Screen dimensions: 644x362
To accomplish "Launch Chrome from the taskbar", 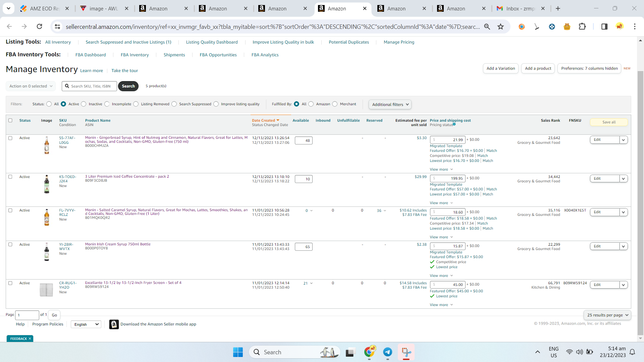I will coord(369,352).
